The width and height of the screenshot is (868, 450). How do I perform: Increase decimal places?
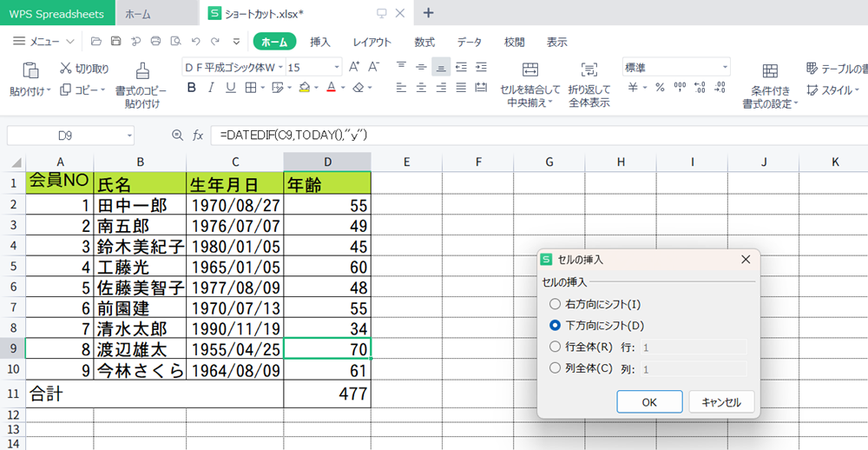pyautogui.click(x=700, y=88)
